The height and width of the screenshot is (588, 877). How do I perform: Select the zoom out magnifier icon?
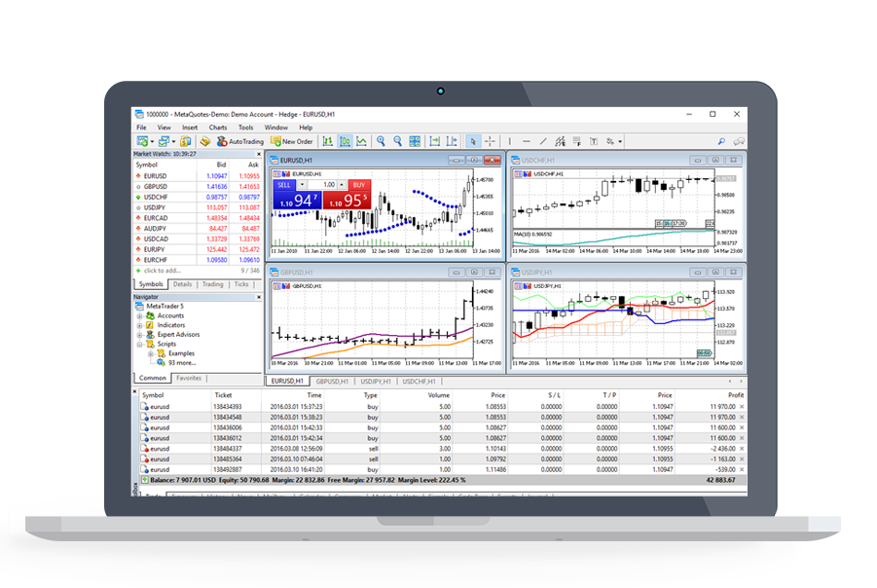coord(398,141)
